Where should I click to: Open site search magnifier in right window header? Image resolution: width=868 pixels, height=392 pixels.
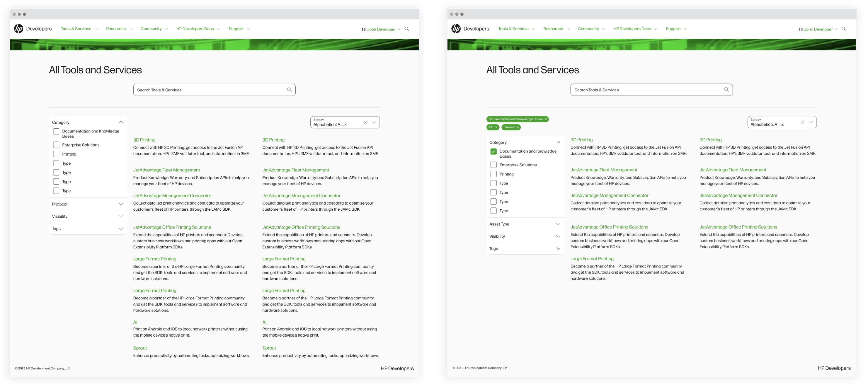pos(844,29)
